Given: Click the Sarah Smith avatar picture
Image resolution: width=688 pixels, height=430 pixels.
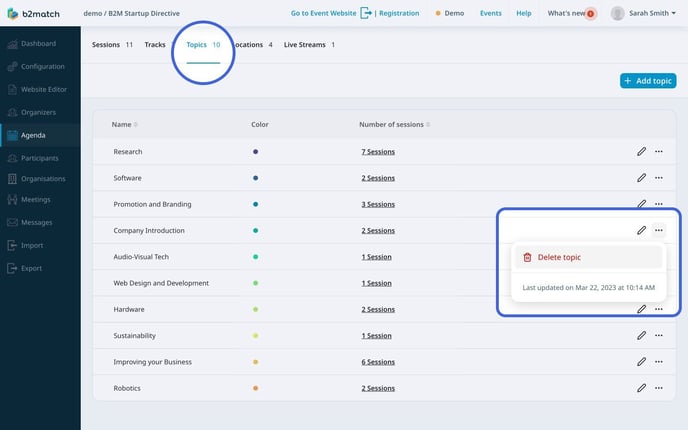Looking at the screenshot, I should pyautogui.click(x=617, y=13).
